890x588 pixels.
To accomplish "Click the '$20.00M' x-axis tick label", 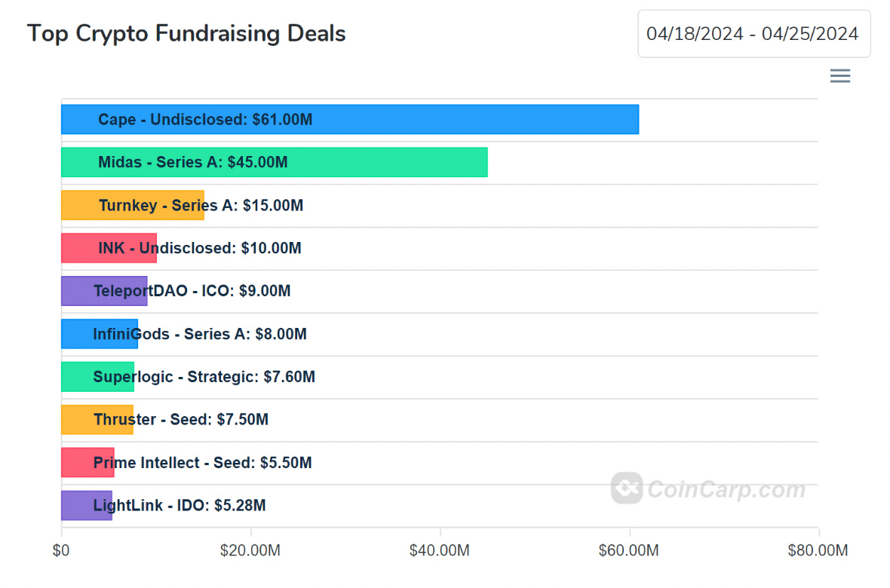I will pos(250,551).
